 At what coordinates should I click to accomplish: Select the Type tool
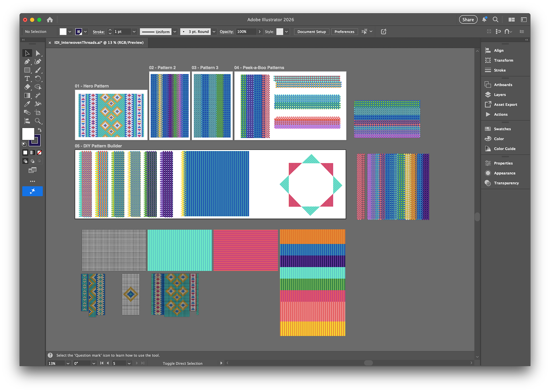point(27,79)
